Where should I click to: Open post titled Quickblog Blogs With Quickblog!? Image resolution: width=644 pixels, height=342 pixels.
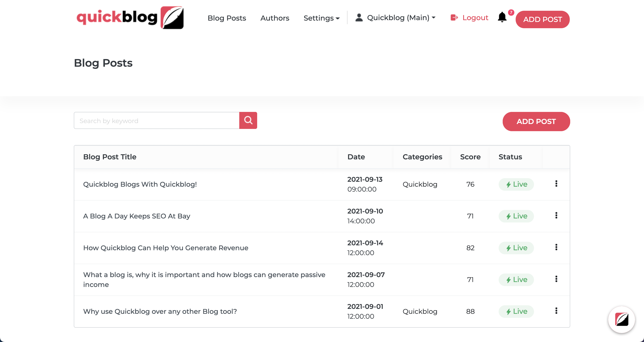click(140, 184)
